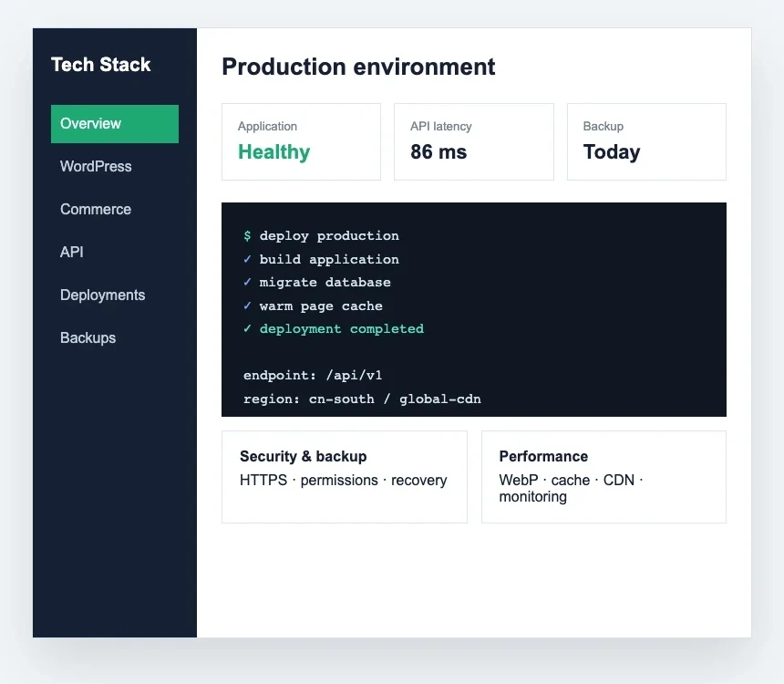Select the Application Healthy status card
Screen dimensions: 784x684
(x=301, y=141)
